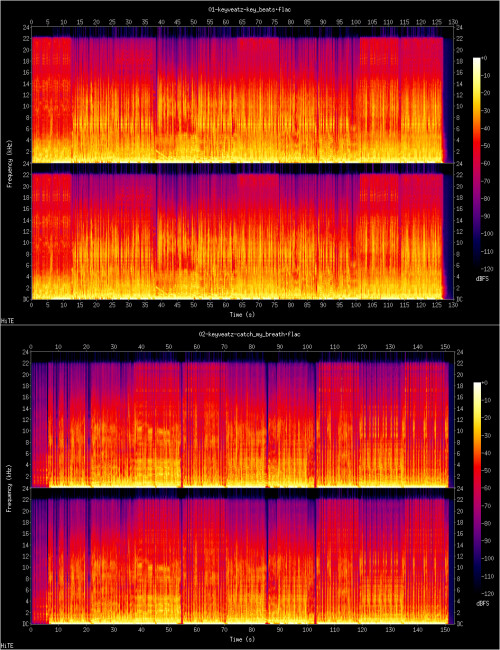500x650 pixels.
Task: Click the "dBFS" label beside catch_my_breath color scale
Action: pyautogui.click(x=482, y=604)
